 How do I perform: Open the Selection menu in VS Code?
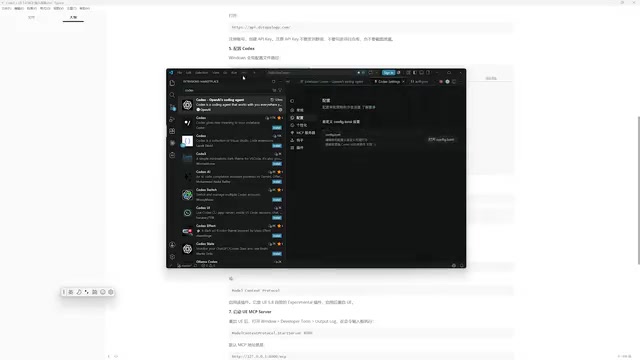(x=201, y=73)
